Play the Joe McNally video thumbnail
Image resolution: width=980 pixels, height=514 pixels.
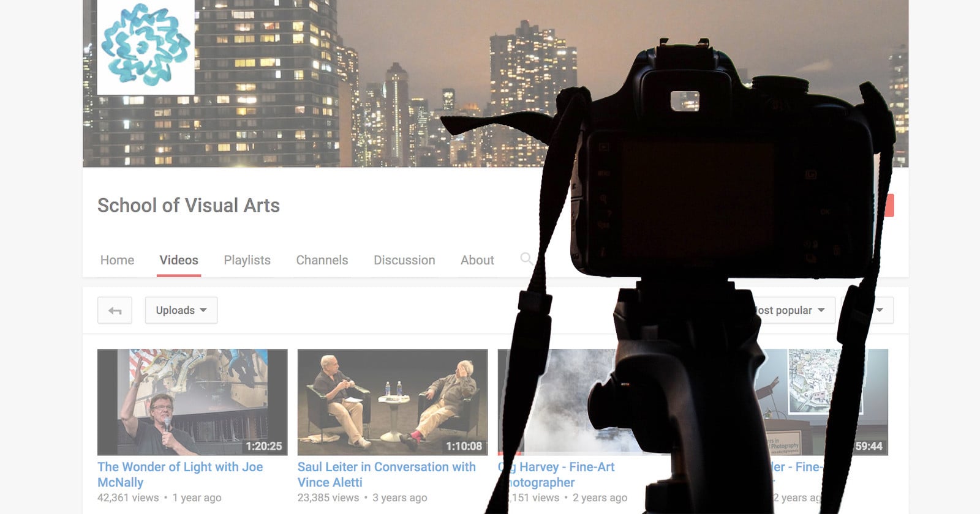click(192, 402)
